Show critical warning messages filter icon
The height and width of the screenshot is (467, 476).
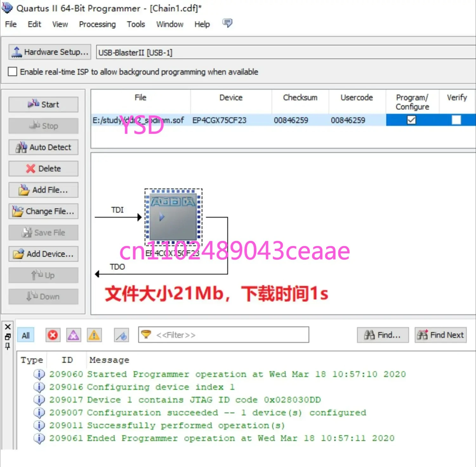[73, 335]
